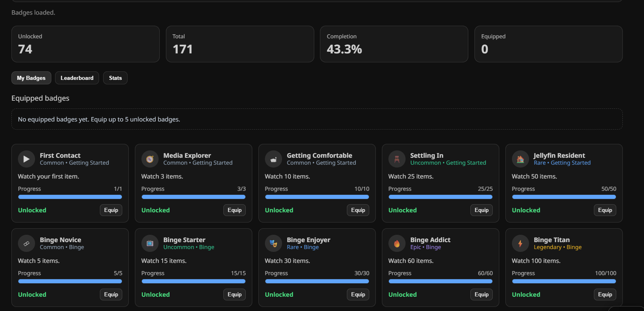
Task: Click the Binge Addict flame badge icon
Action: point(397,243)
